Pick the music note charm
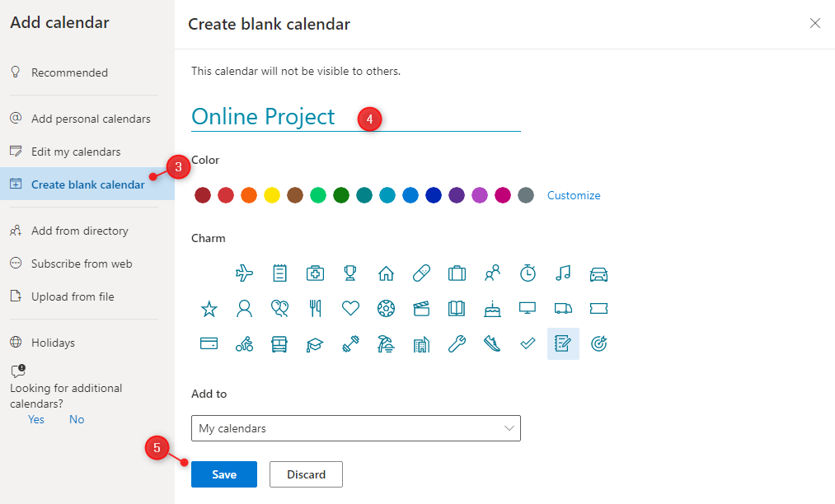This screenshot has height=504, width=835. coord(563,273)
